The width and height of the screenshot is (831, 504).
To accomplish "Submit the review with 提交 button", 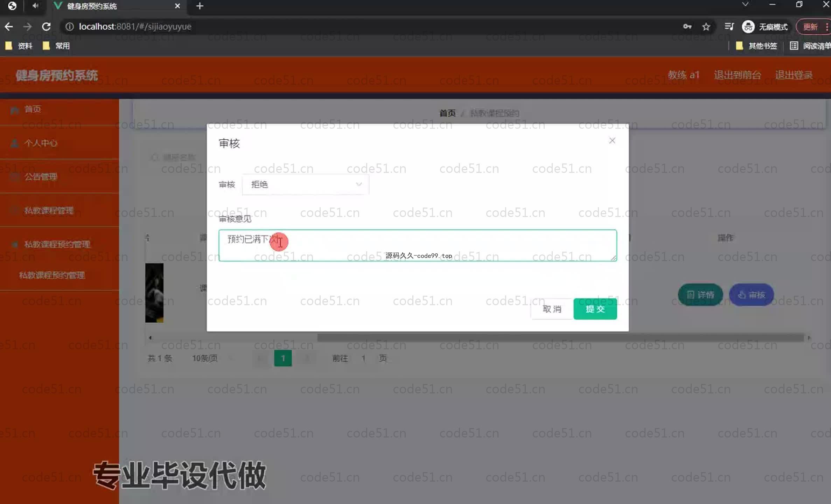I will pyautogui.click(x=595, y=309).
